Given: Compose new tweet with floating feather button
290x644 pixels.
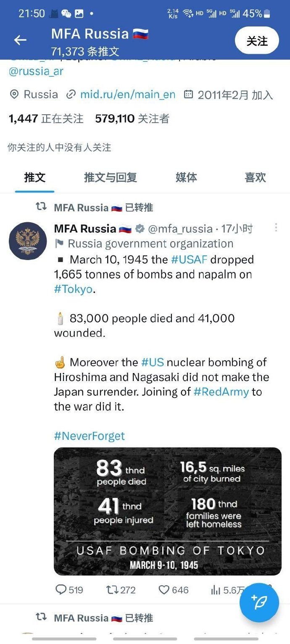Looking at the screenshot, I should click(259, 603).
